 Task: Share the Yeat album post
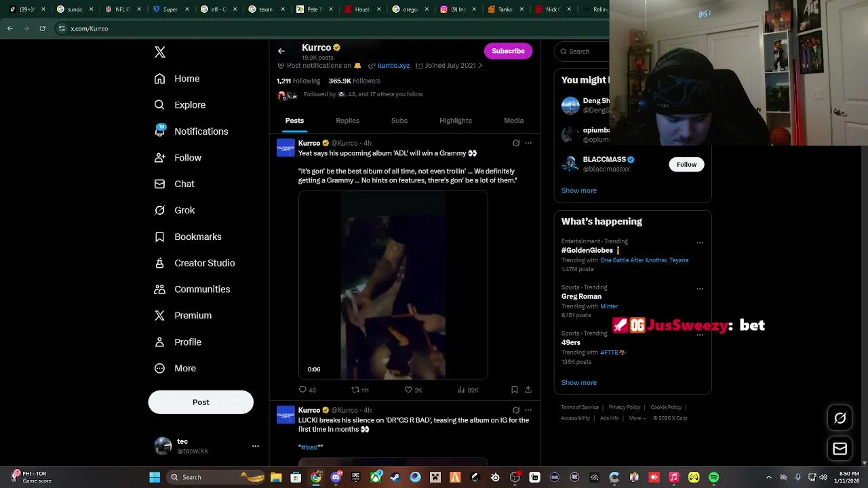tap(528, 390)
